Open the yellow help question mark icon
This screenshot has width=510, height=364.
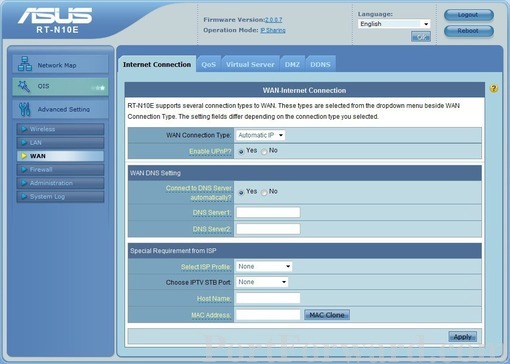pos(494,88)
